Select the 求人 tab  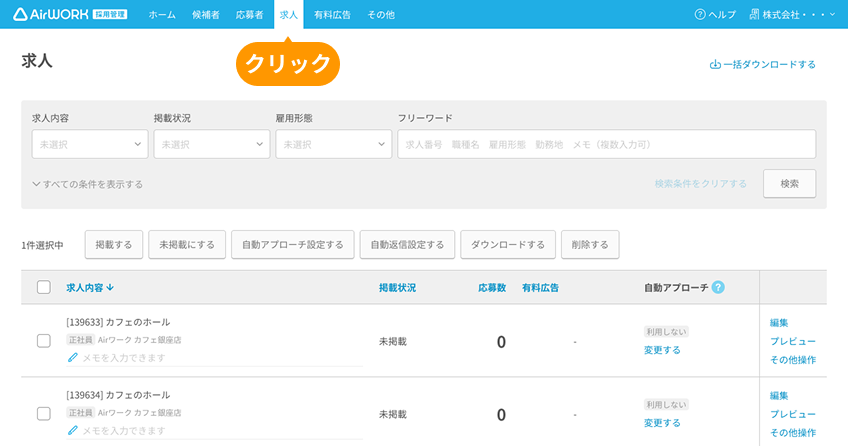pos(289,15)
